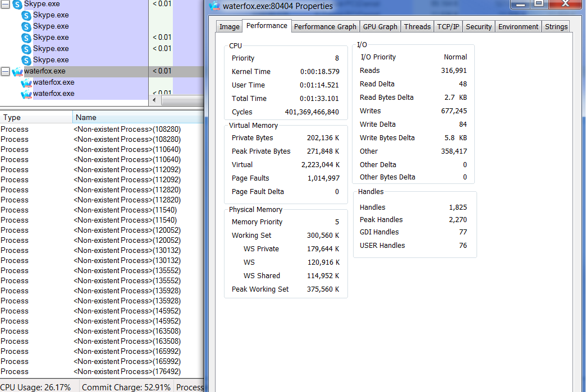Viewport: 586px width, 392px height.
Task: Click the Memory Priority value 5
Action: [337, 222]
